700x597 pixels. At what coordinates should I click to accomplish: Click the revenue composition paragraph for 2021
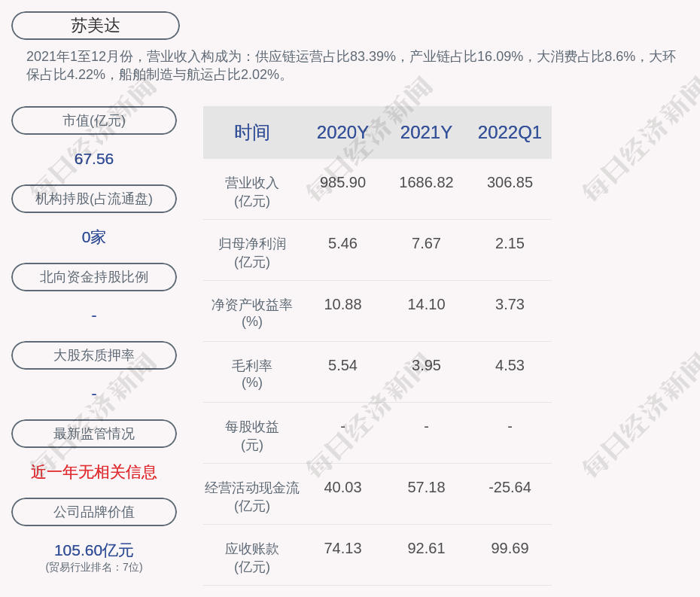[x=351, y=65]
